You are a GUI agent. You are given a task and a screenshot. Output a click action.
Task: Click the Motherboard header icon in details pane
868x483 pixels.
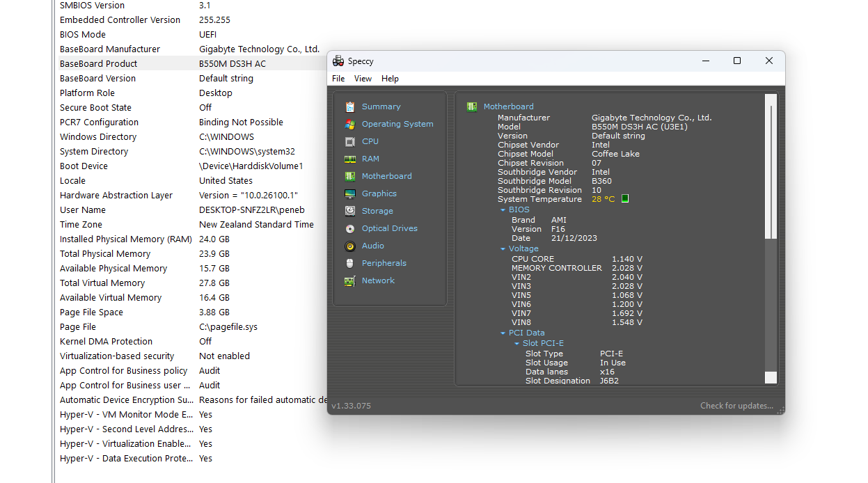[x=472, y=106]
